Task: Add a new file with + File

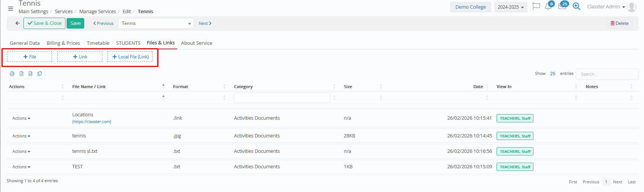Action: pyautogui.click(x=29, y=57)
